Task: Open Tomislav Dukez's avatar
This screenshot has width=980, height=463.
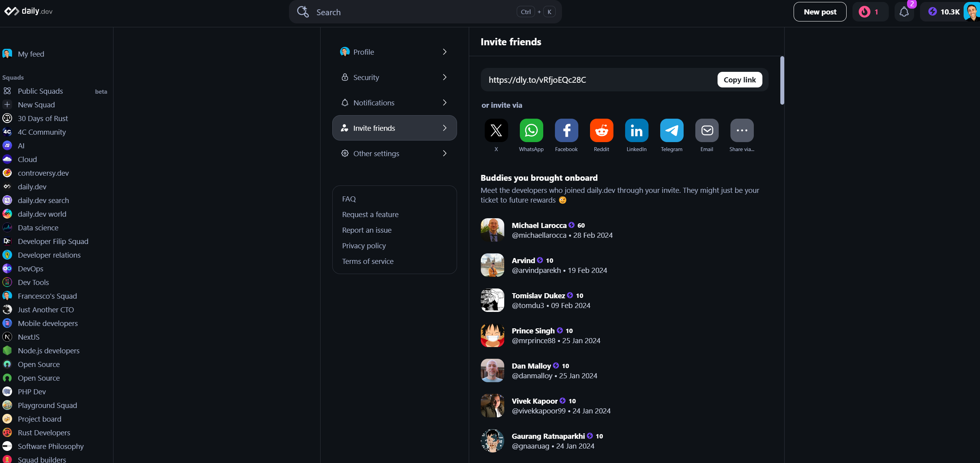Action: [492, 300]
